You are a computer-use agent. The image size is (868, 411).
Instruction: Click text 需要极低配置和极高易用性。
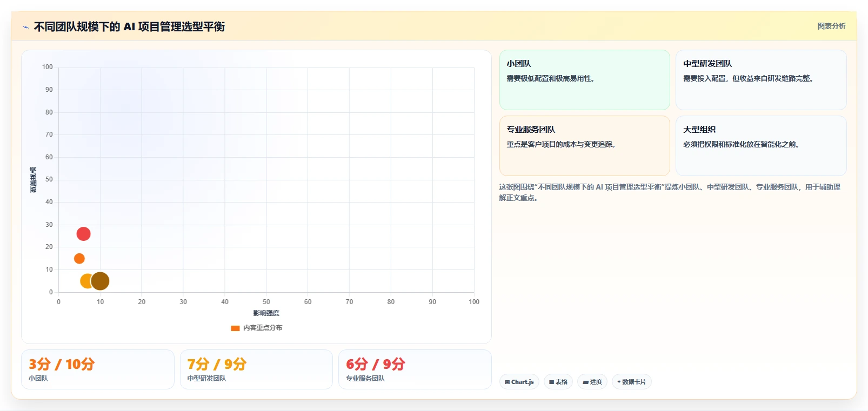(550, 78)
